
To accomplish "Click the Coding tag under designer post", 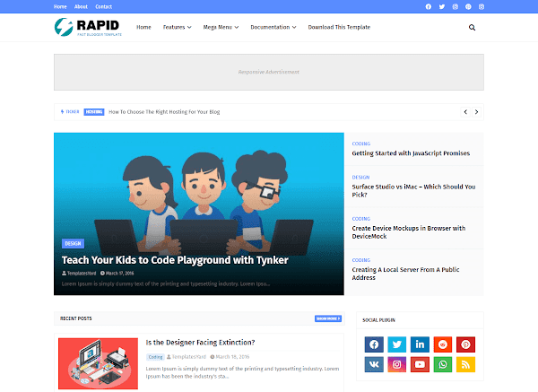I will tap(155, 357).
